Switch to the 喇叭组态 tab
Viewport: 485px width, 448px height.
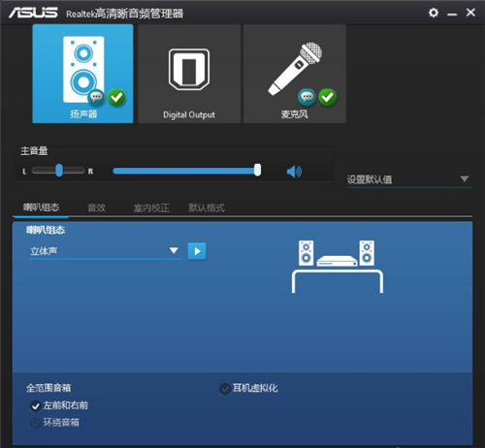tap(41, 208)
